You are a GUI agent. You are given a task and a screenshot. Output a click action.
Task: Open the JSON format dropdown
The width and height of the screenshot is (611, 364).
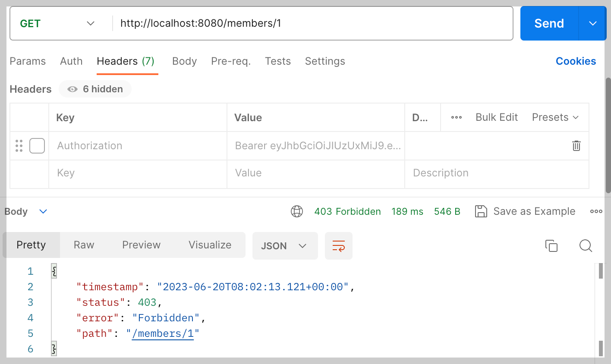285,246
